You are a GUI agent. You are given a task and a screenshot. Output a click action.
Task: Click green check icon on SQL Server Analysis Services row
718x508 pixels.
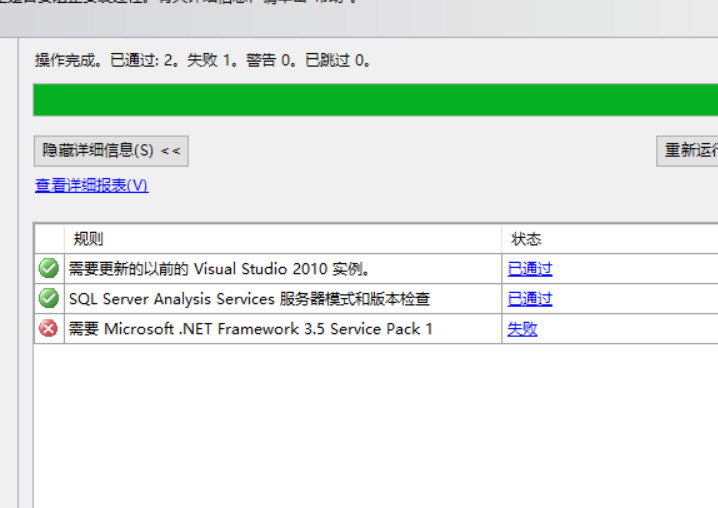49,299
